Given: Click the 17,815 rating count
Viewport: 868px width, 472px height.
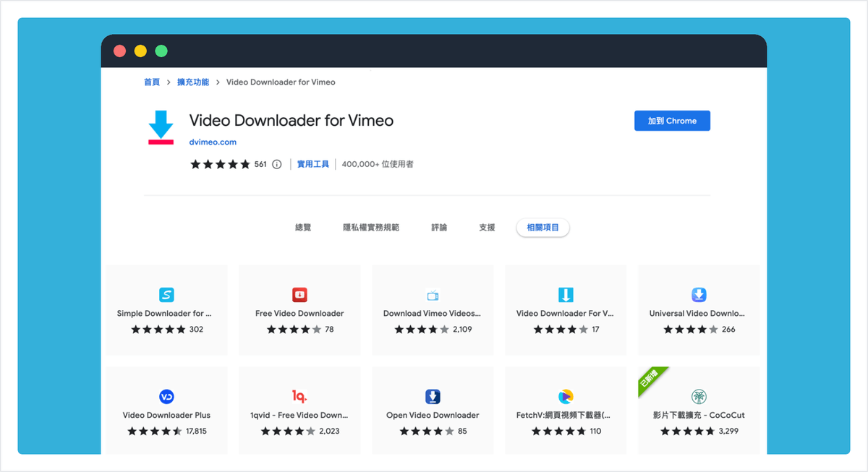Looking at the screenshot, I should (196, 432).
